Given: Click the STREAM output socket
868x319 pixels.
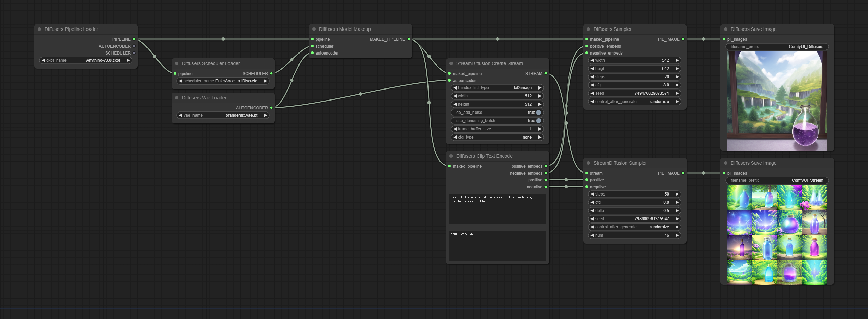Looking at the screenshot, I should (546, 73).
